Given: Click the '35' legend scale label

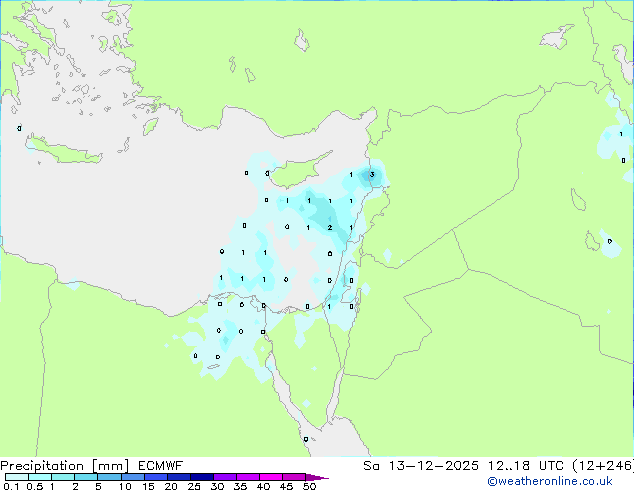Looking at the screenshot, I should (240, 486).
